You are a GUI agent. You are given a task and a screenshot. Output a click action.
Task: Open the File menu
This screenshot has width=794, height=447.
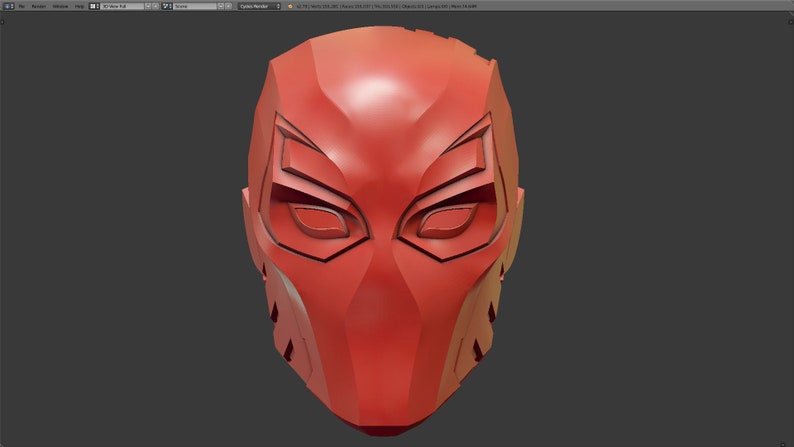[22, 6]
